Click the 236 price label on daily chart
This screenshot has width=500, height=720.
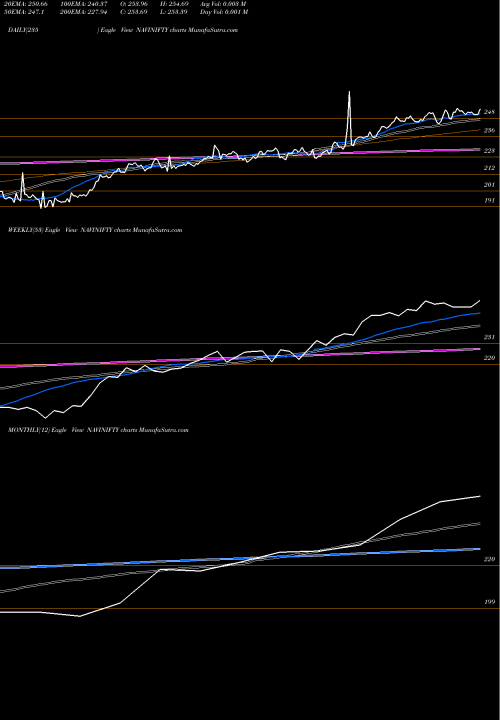[x=489, y=130]
